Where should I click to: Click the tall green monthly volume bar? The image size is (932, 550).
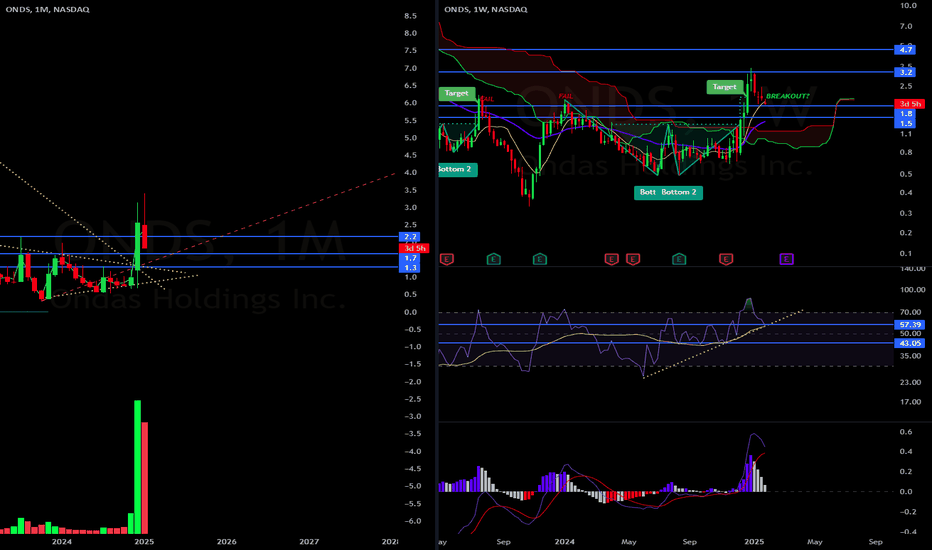pos(137,467)
